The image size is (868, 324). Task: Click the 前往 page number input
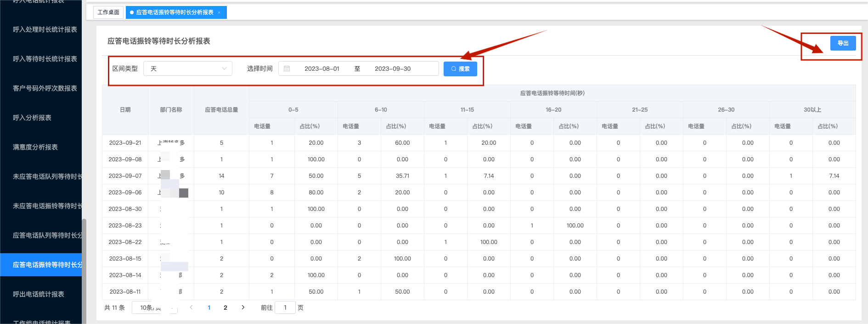[x=285, y=307]
